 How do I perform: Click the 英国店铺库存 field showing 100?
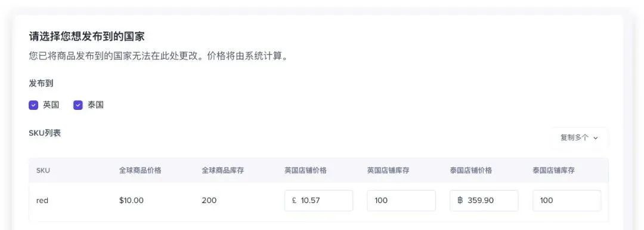click(401, 201)
